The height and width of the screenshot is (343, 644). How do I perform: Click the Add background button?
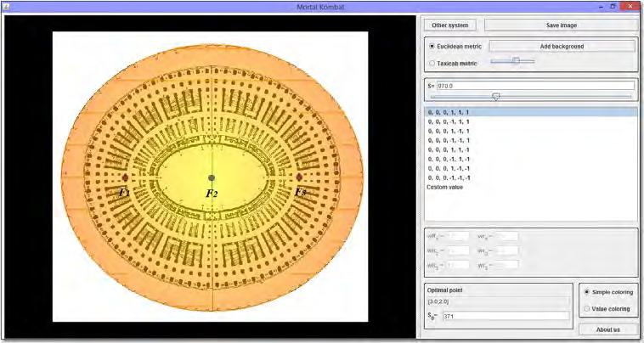(x=562, y=47)
